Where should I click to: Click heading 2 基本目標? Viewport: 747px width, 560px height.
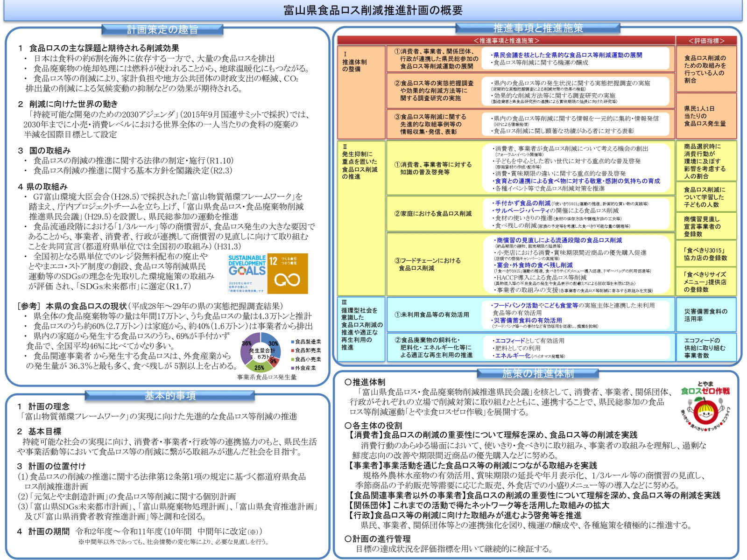click(39, 431)
